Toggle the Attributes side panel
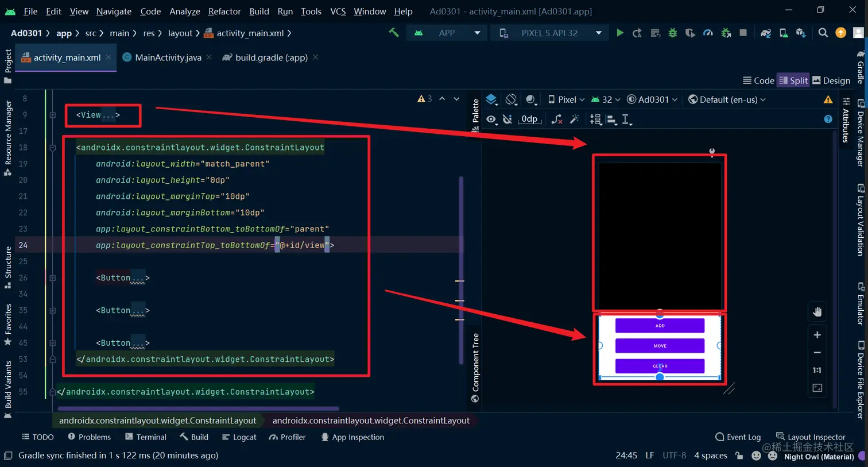The height and width of the screenshot is (467, 868). [846, 120]
